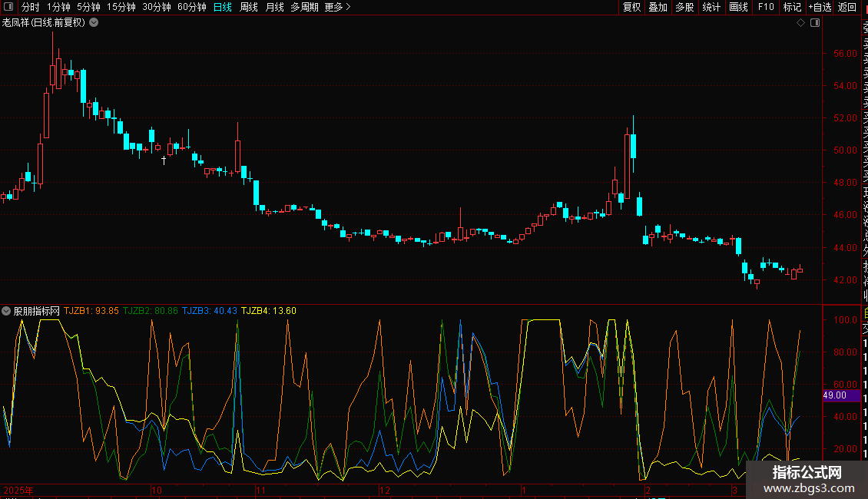Screen dimensions: 868x499
Task: Open the 统计 statistics tool
Action: pyautogui.click(x=711, y=7)
